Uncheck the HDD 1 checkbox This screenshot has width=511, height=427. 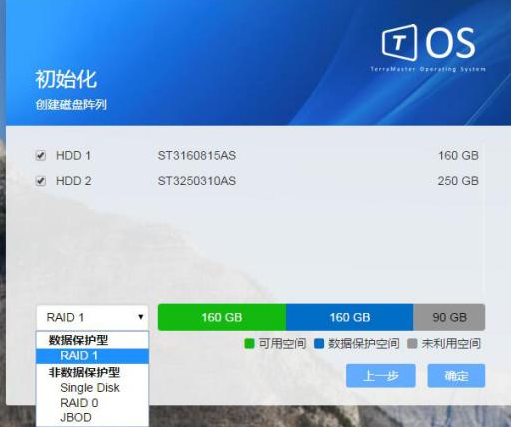(41, 155)
